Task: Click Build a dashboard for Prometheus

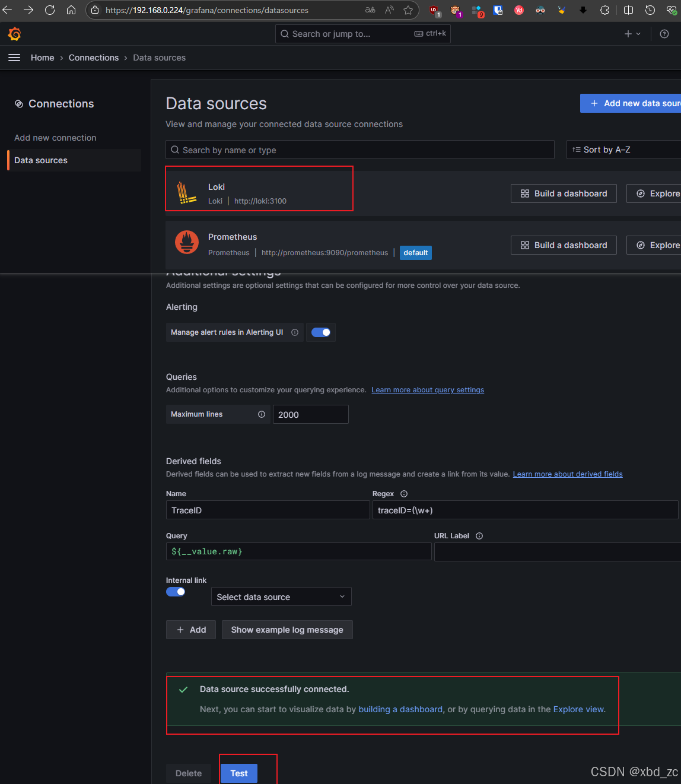Action: 564,245
